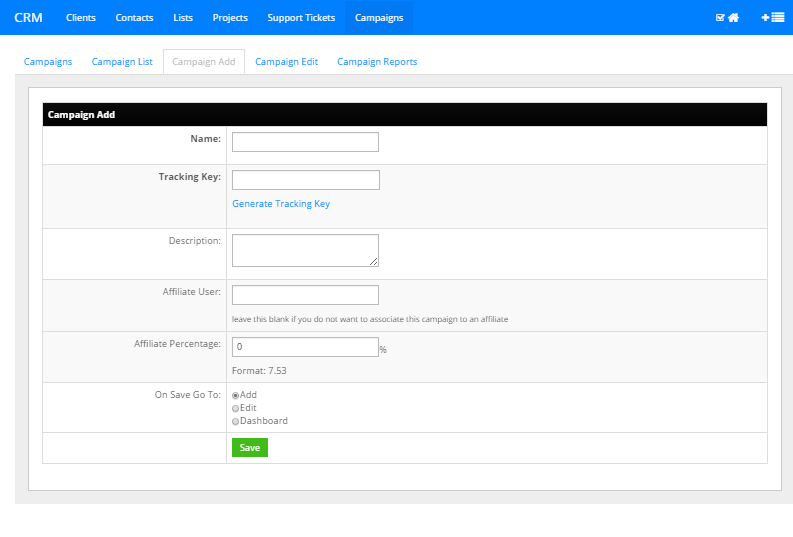The width and height of the screenshot is (793, 537).
Task: Click the Affiliate Percentage field
Action: click(305, 347)
